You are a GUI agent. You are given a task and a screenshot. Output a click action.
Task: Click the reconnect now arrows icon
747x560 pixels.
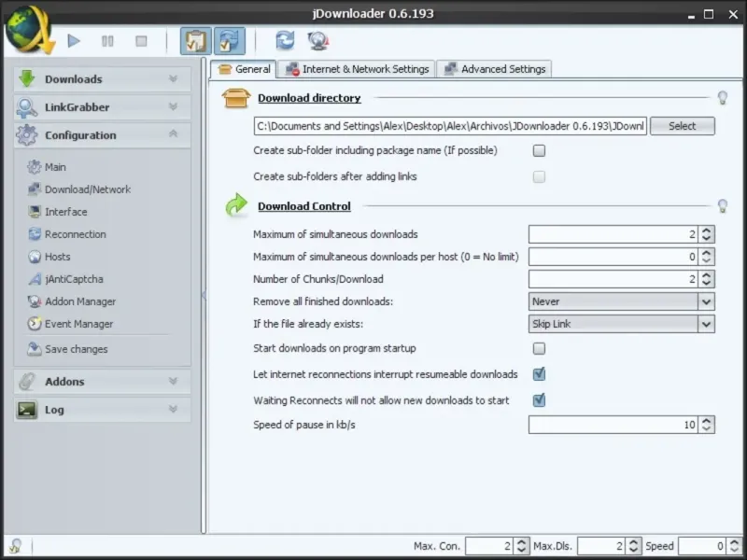tap(285, 41)
